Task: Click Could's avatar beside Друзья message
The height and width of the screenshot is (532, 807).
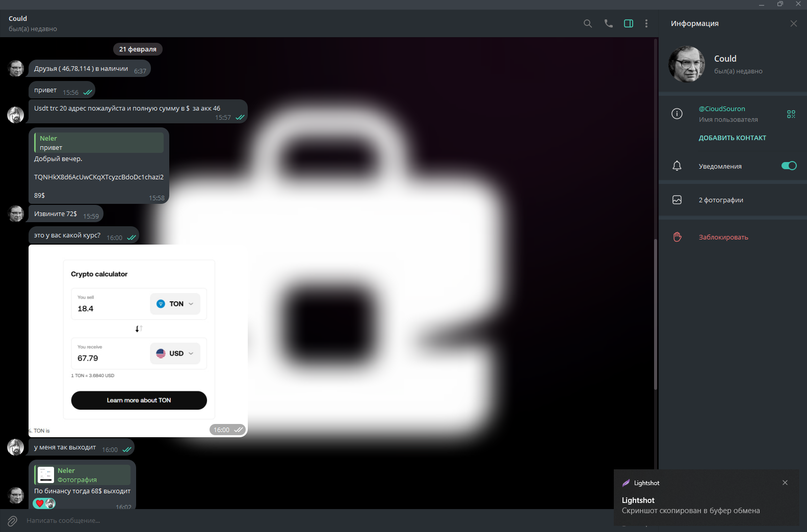Action: coord(16,68)
